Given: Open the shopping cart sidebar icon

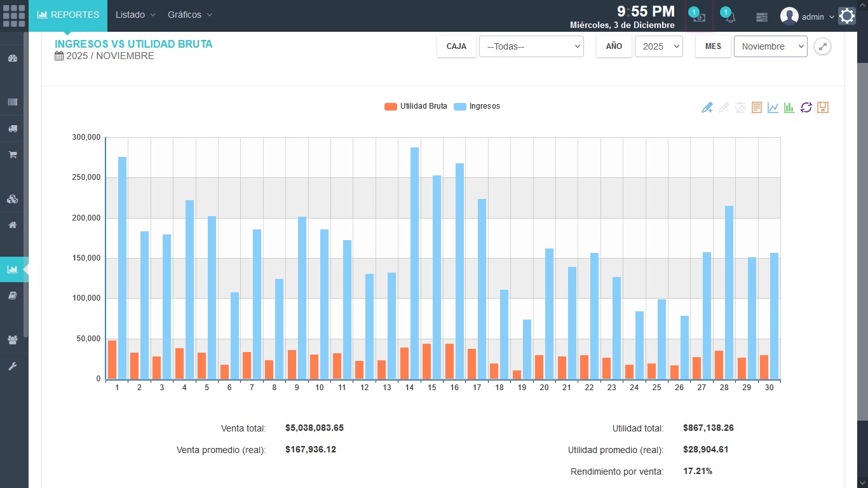Looking at the screenshot, I should coord(12,154).
